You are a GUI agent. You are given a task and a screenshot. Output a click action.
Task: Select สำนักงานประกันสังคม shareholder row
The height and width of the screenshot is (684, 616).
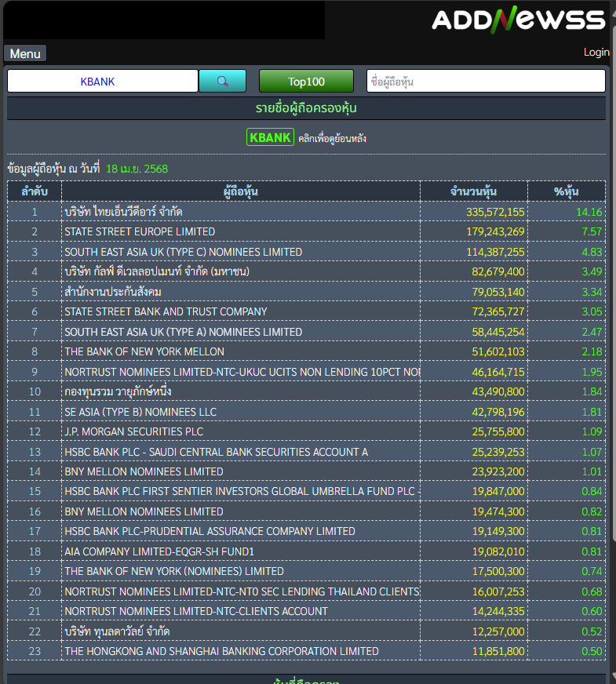coord(113,291)
